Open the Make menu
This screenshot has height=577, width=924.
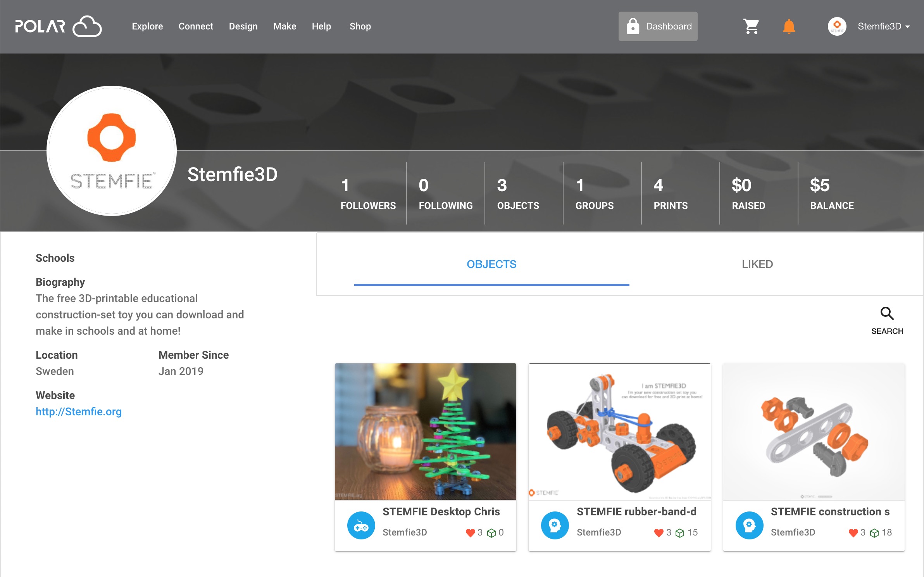(284, 26)
